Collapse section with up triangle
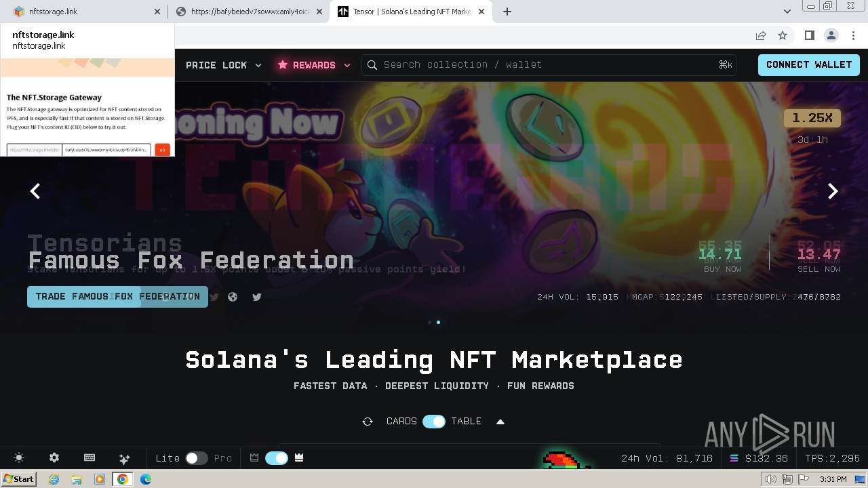 coord(500,422)
